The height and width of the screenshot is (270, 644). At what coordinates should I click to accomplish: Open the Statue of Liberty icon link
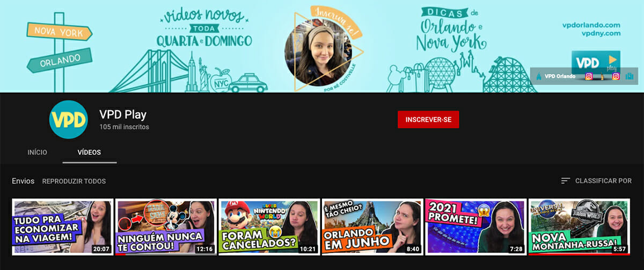[602, 76]
